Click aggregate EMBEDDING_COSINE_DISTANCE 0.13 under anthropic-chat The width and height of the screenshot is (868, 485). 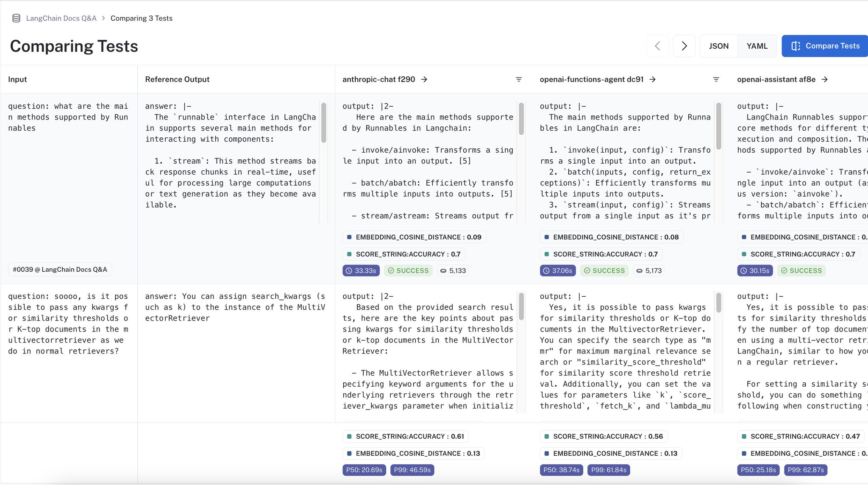point(414,453)
